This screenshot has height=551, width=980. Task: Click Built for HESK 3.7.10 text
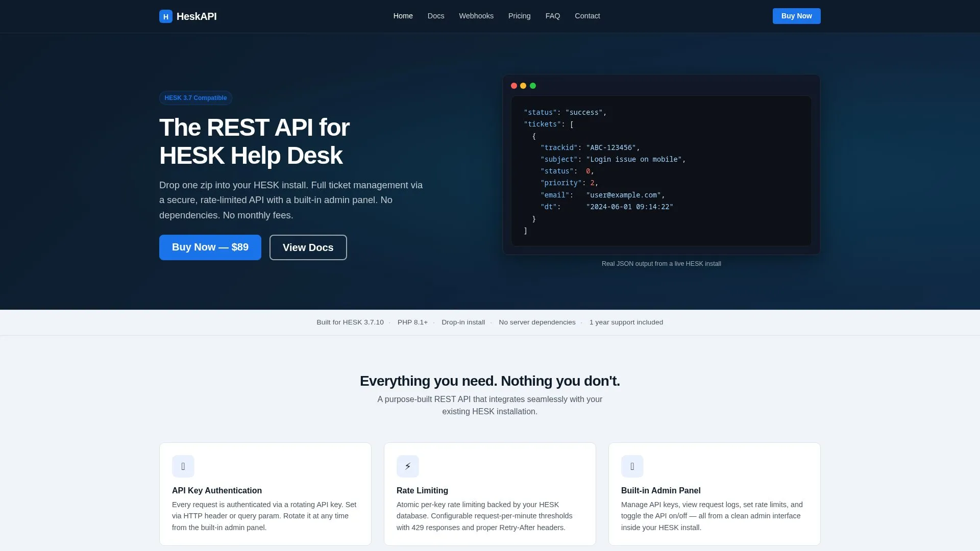(x=350, y=322)
